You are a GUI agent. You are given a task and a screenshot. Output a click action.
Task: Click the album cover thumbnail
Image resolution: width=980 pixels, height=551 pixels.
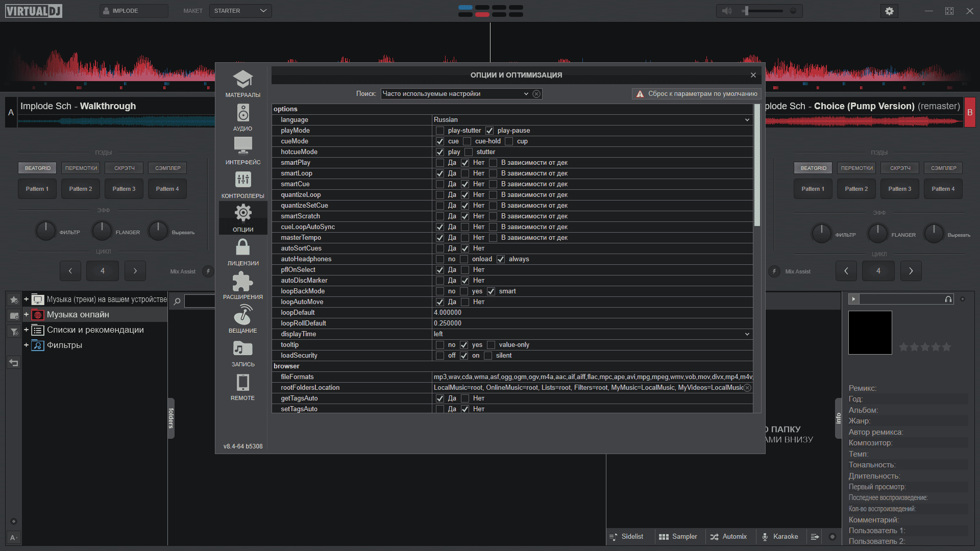(870, 333)
